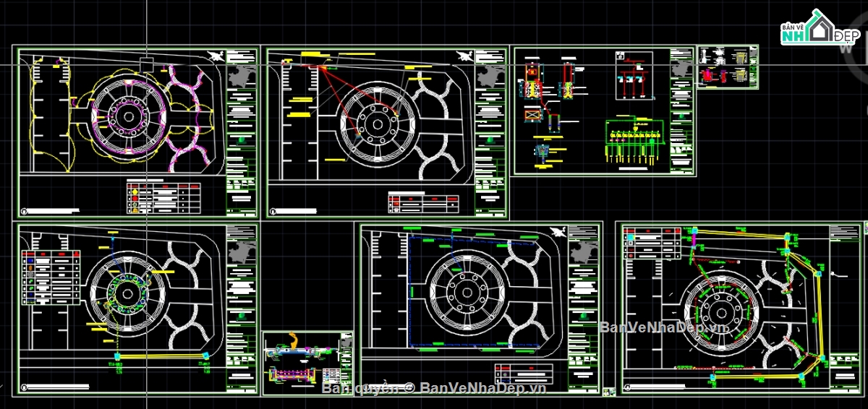Click the north arrow on the bottom-middle sheet

(x=558, y=232)
